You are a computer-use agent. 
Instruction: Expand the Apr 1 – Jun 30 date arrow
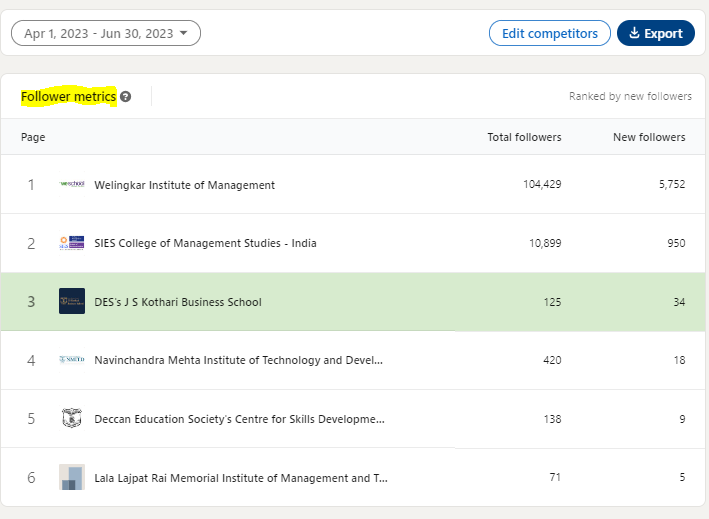(184, 33)
